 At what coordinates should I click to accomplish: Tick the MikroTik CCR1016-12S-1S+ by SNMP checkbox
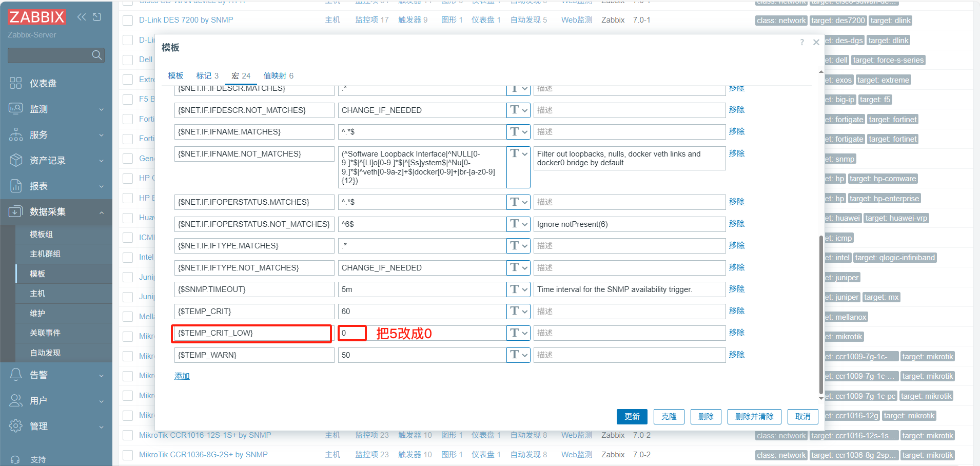[x=128, y=436]
